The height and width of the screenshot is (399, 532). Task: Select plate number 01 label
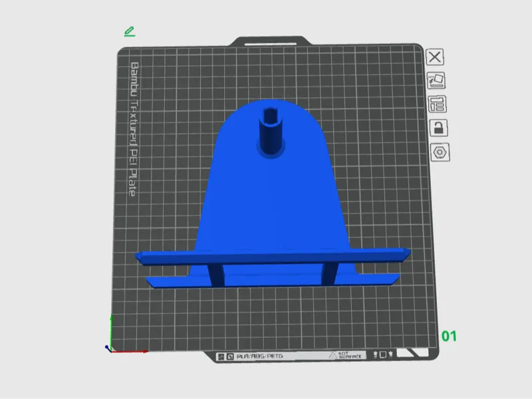click(449, 336)
